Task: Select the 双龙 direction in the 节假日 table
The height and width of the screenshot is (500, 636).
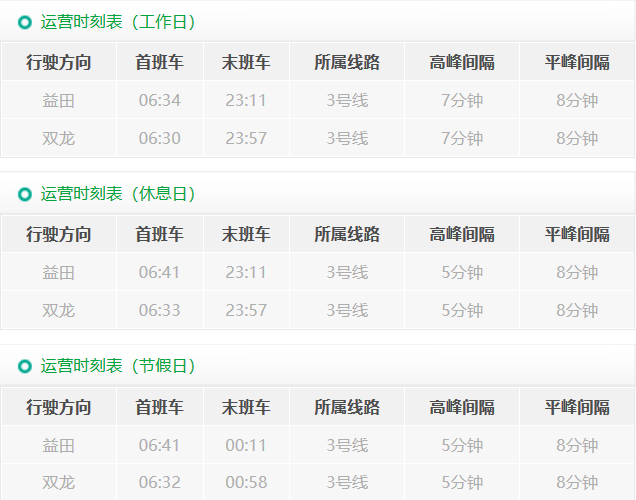Action: (59, 482)
